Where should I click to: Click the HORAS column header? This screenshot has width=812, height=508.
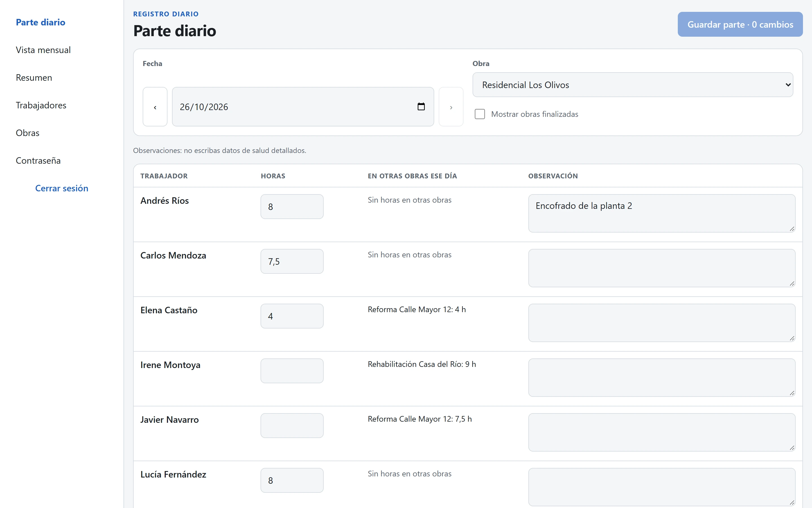273,176
